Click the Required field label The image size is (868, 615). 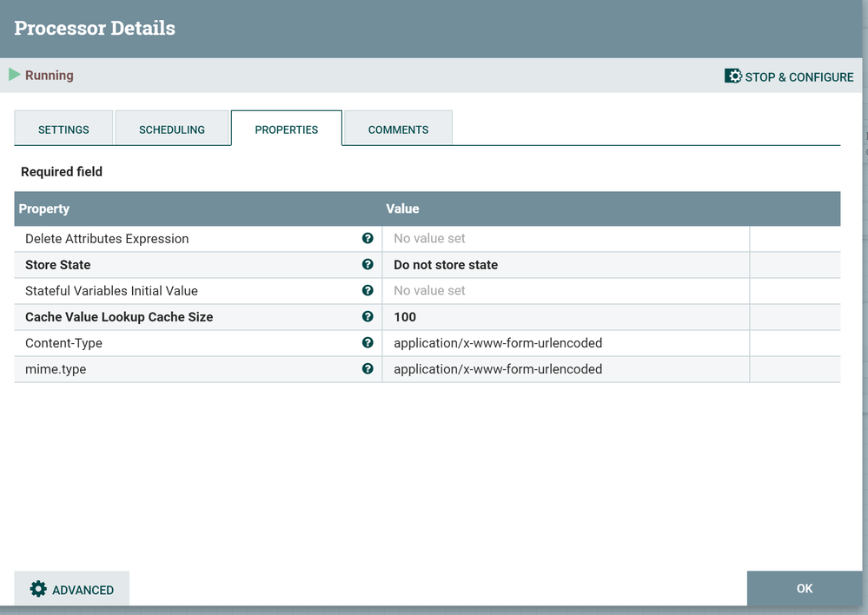coord(62,172)
